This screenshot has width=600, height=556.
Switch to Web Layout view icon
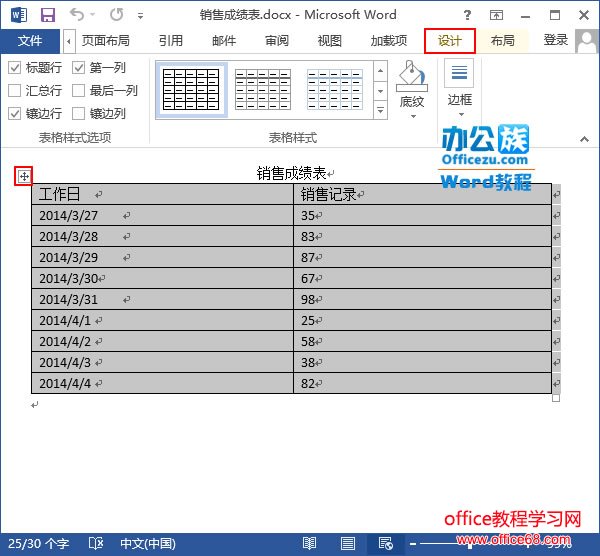(385, 543)
